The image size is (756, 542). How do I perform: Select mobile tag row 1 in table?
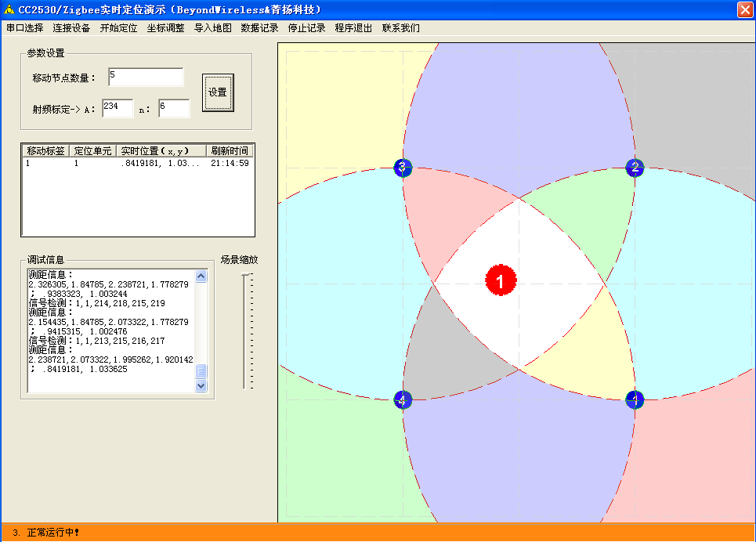point(137,164)
